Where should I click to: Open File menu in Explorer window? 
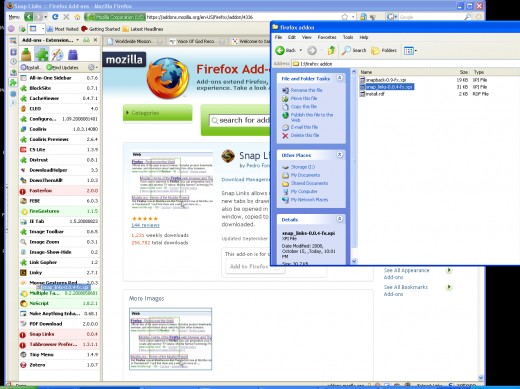[x=278, y=37]
